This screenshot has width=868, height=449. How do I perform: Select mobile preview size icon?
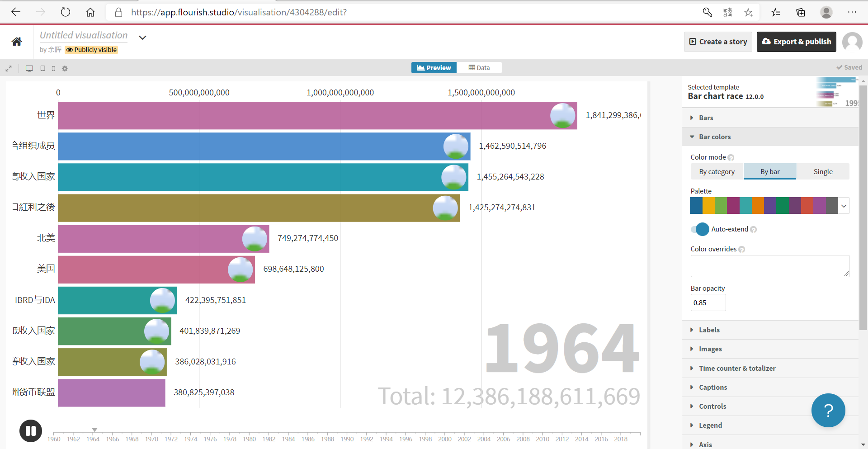pyautogui.click(x=53, y=68)
